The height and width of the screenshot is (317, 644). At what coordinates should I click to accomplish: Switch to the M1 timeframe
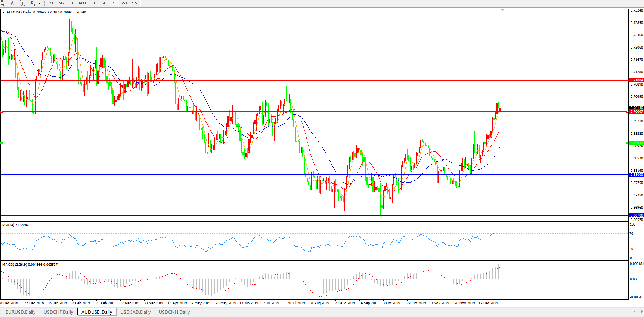tap(51, 3)
